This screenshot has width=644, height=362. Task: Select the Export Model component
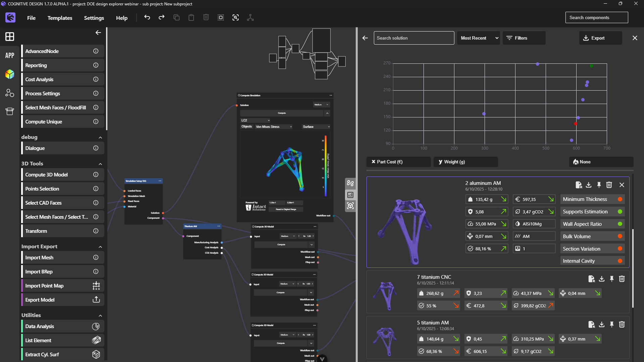63,300
